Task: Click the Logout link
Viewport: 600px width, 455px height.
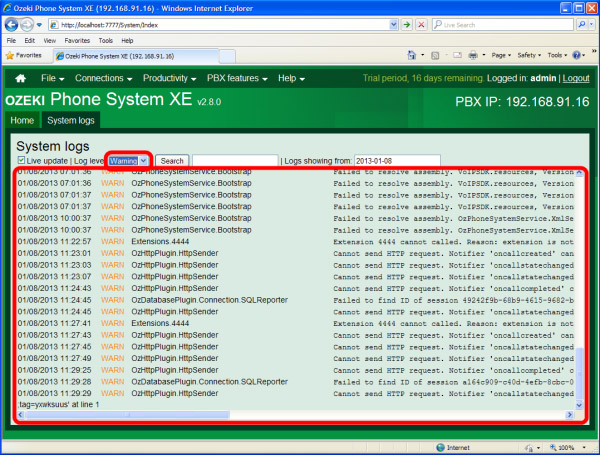Action: click(576, 78)
